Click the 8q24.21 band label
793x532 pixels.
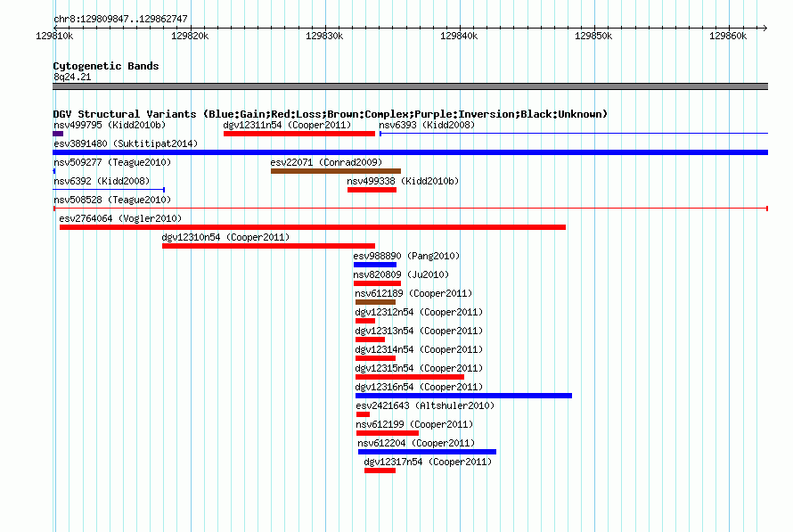pos(72,77)
